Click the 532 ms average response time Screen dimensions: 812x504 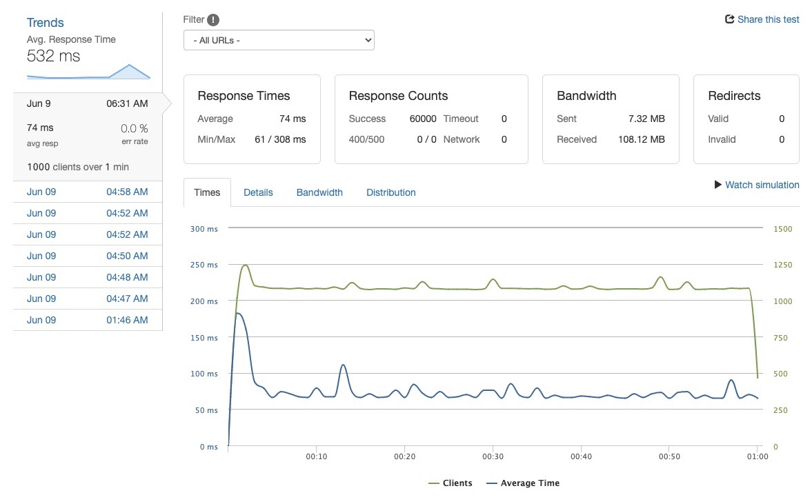pos(53,56)
